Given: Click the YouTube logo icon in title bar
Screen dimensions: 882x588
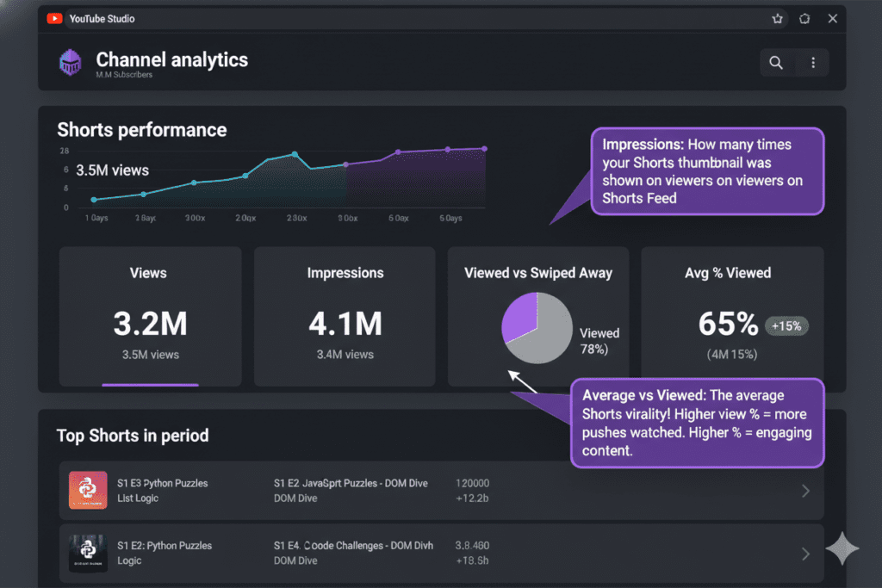Looking at the screenshot, I should click(54, 18).
